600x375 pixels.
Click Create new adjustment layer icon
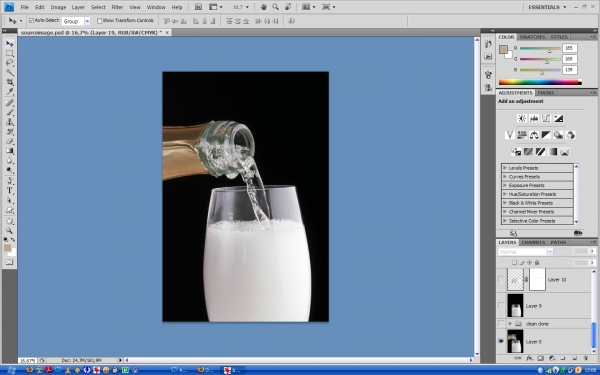coord(552,358)
